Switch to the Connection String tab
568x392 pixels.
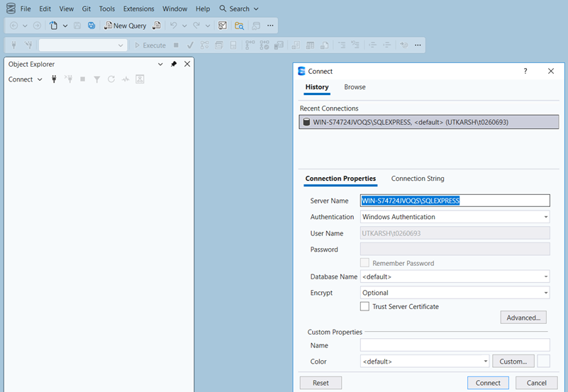pyautogui.click(x=418, y=179)
